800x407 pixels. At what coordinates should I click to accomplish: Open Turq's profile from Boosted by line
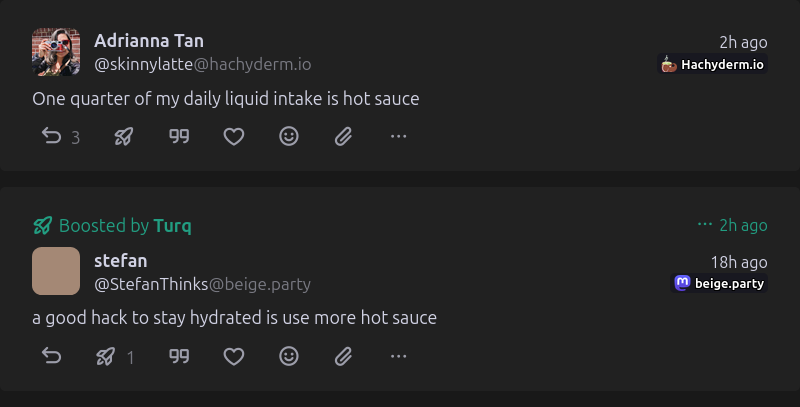tap(172, 225)
